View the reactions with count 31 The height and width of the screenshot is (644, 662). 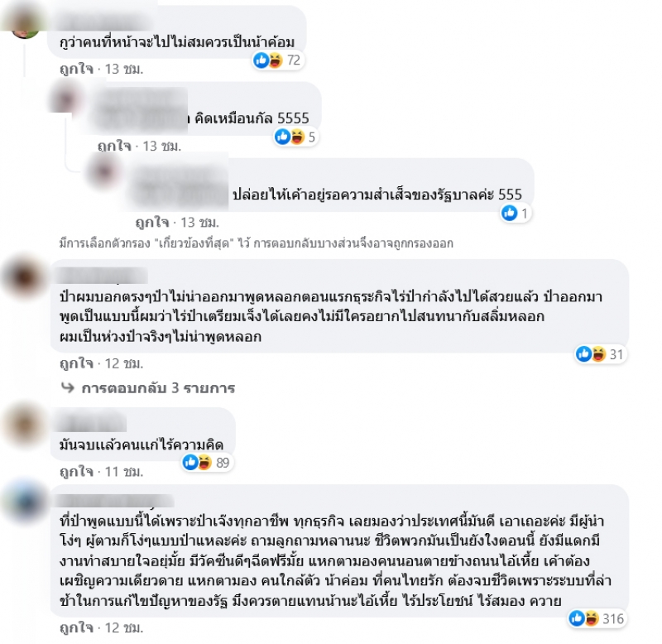[x=601, y=354]
